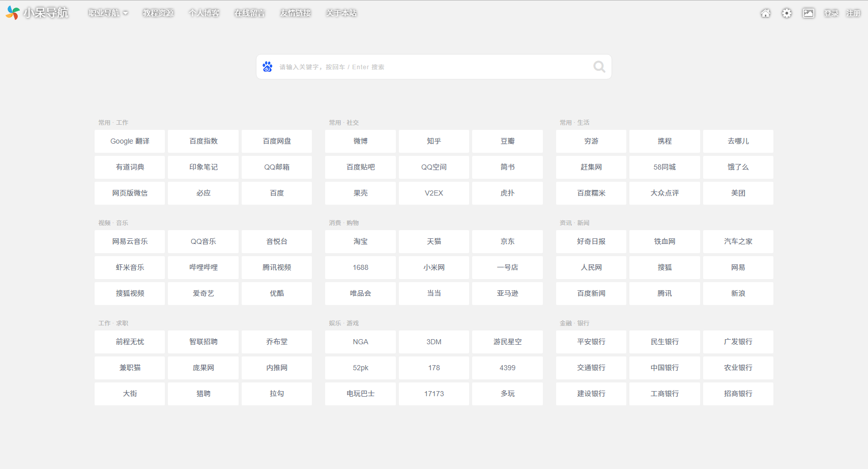The height and width of the screenshot is (469, 868).
Task: Open the 汽车之家 tile
Action: (738, 241)
